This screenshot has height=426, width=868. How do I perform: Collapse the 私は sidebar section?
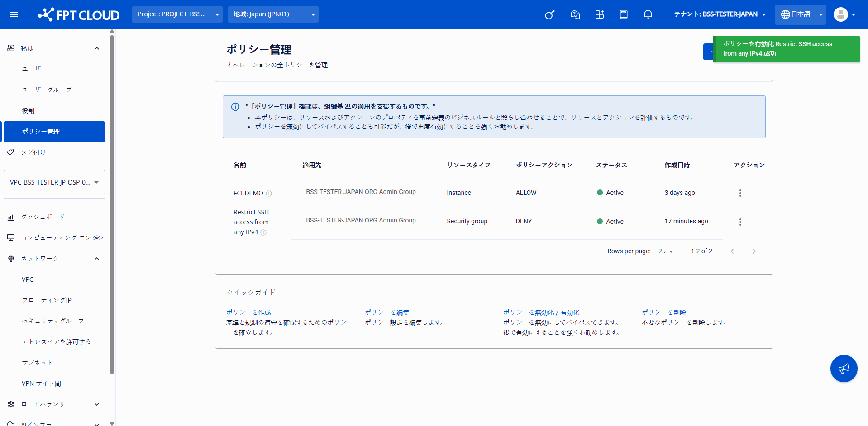[97, 48]
